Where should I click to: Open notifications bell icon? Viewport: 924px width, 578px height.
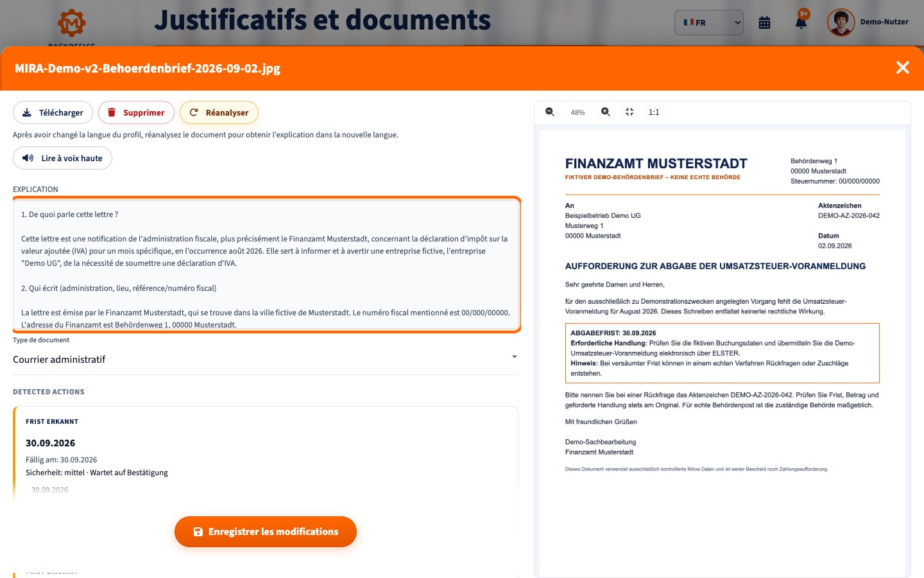(x=801, y=22)
